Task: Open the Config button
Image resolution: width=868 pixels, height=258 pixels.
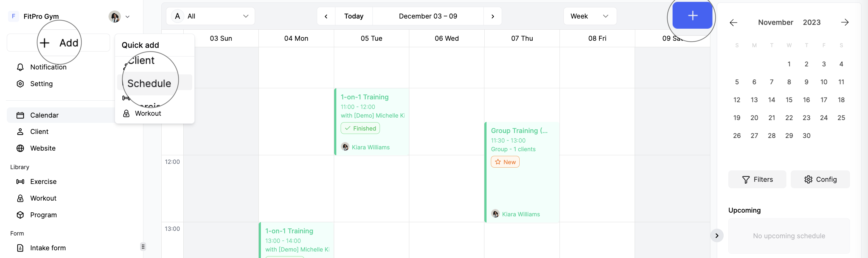Action: (820, 180)
